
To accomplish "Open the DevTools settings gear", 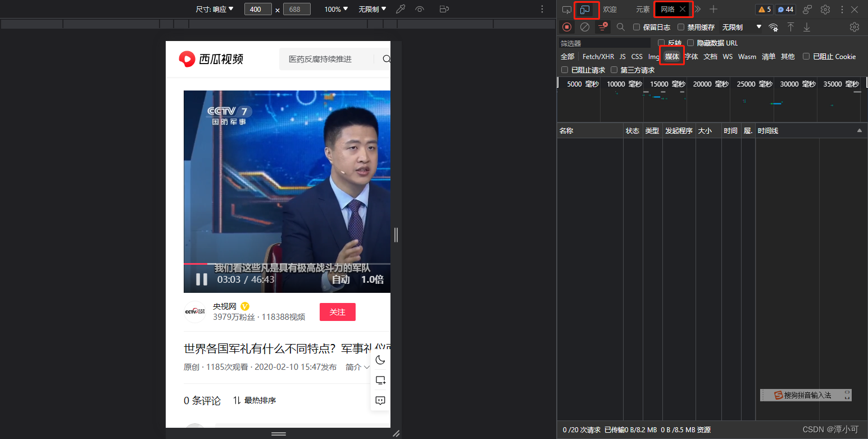I will (825, 9).
